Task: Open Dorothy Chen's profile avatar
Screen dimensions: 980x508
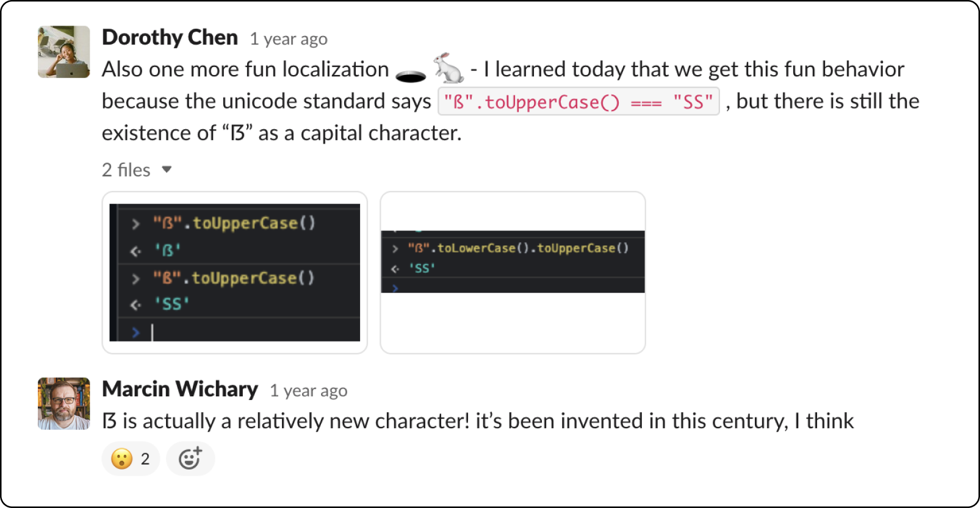Action: pos(63,51)
